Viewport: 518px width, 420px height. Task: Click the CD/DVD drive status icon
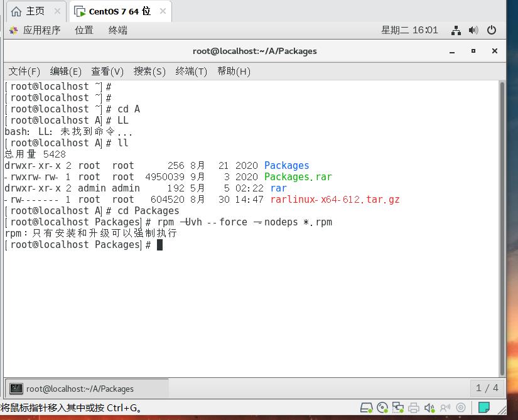pyautogui.click(x=382, y=408)
